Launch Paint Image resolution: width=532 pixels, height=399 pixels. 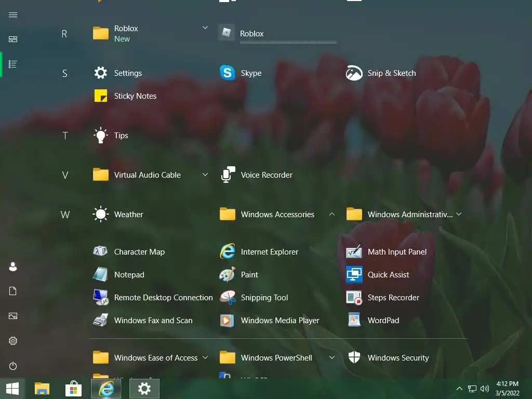tap(239, 274)
